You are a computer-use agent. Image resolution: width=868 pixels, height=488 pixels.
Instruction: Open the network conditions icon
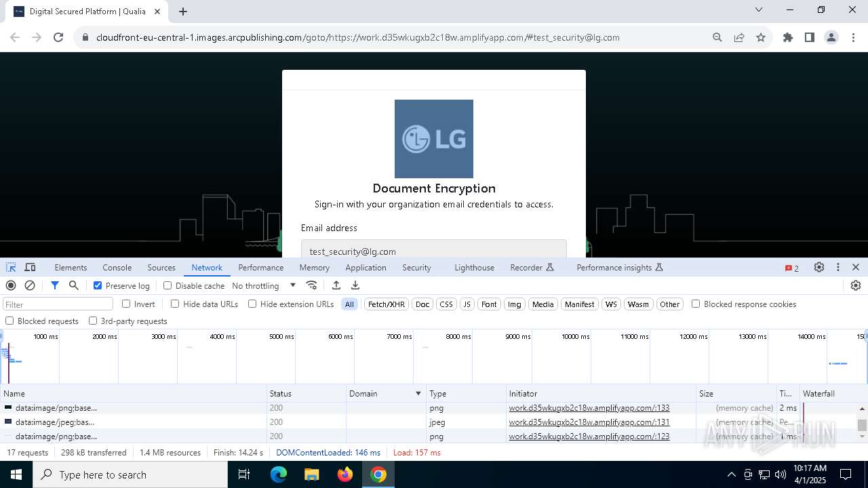click(x=312, y=286)
